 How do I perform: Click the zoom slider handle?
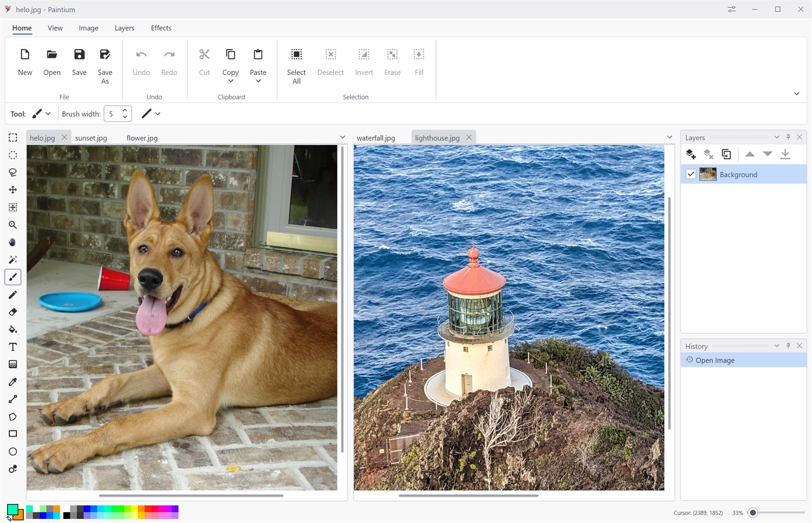point(753,513)
